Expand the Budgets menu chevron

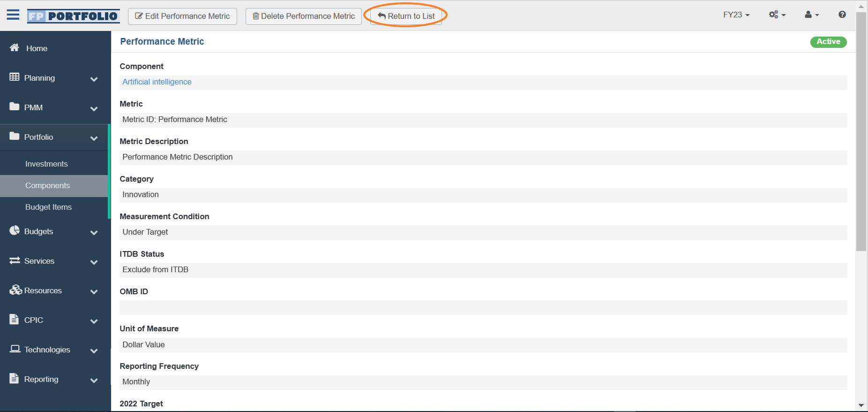pos(94,232)
